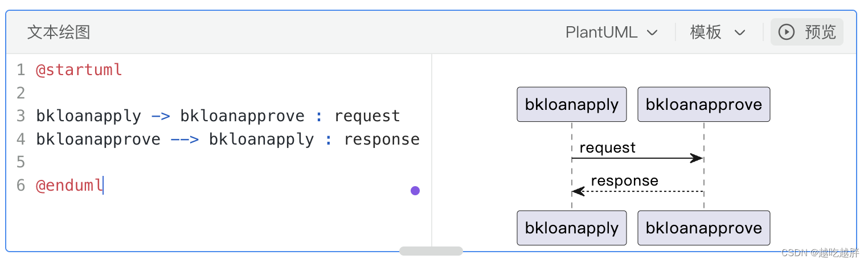
Task: Click the preview play icon
Action: point(786,32)
